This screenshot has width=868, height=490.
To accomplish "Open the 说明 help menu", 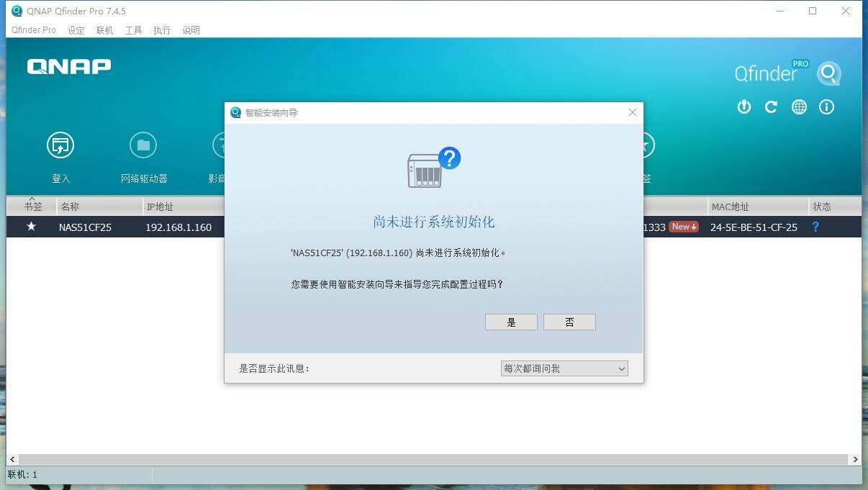I will point(190,30).
